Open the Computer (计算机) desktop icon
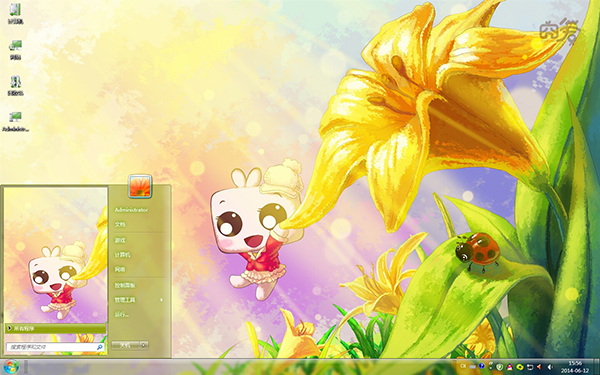Image resolution: width=600 pixels, height=375 pixels. pos(15,13)
